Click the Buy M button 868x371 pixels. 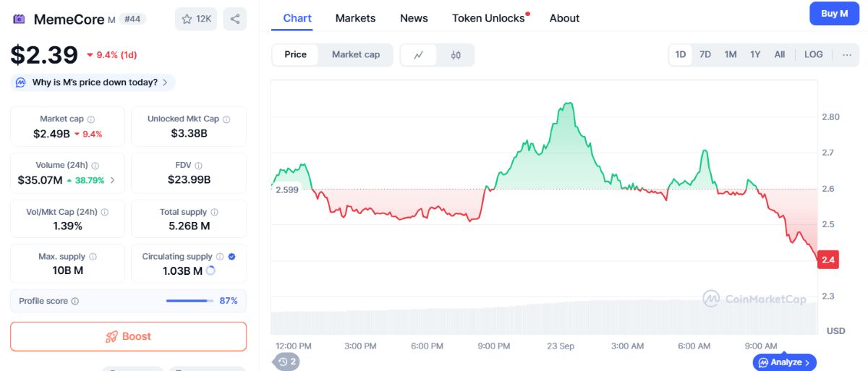click(834, 14)
